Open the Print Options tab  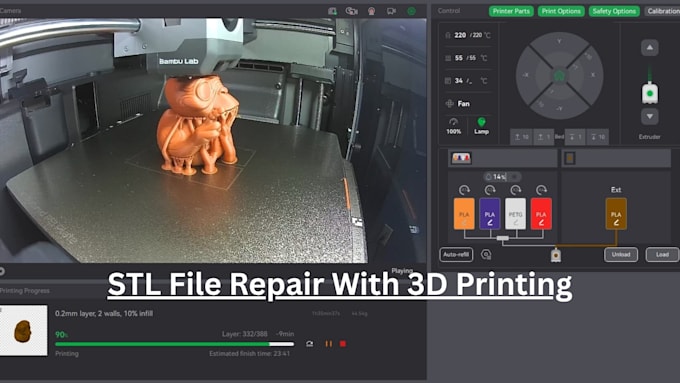click(x=561, y=11)
